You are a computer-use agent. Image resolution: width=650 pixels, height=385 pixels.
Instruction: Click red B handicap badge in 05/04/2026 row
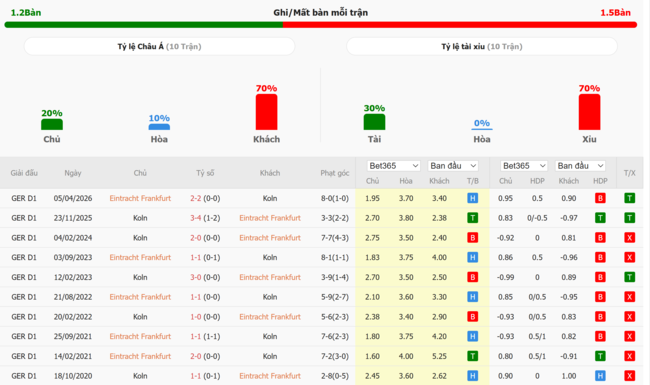click(x=600, y=198)
